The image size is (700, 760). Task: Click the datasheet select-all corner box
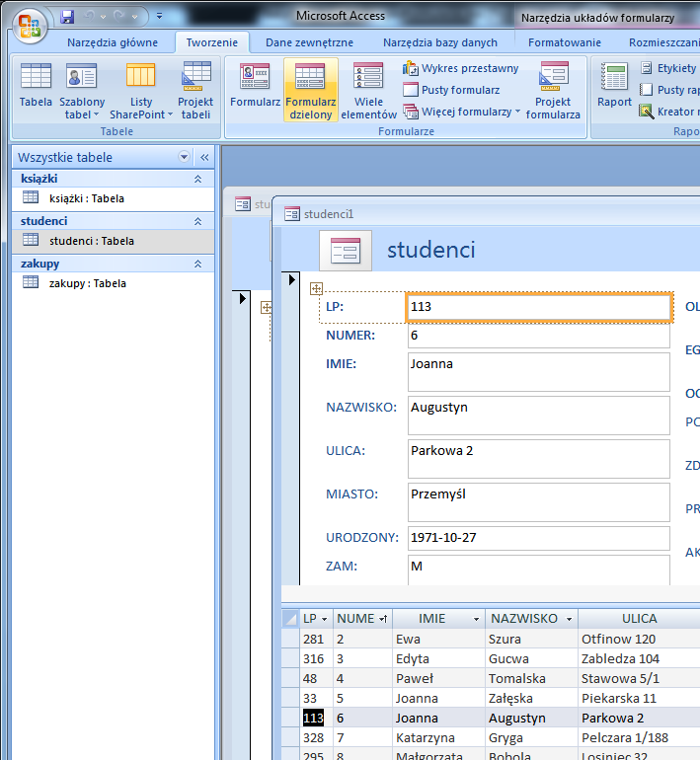[x=290, y=619]
